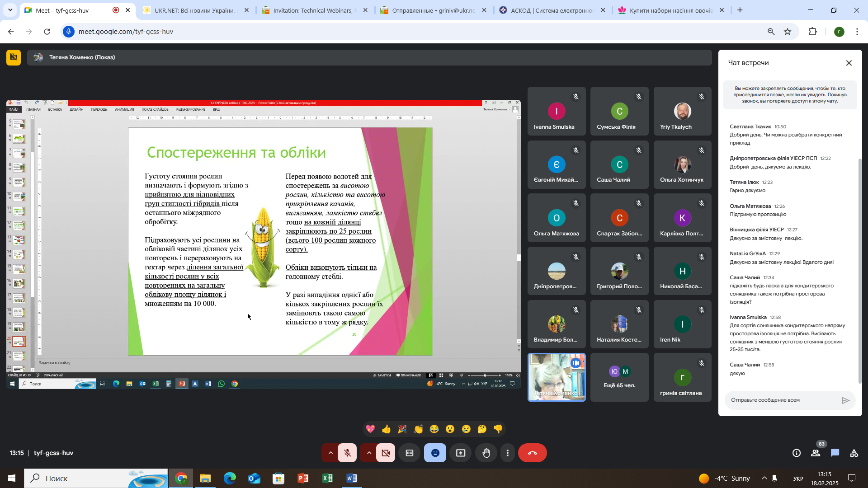Open the activities icon

coord(854,453)
